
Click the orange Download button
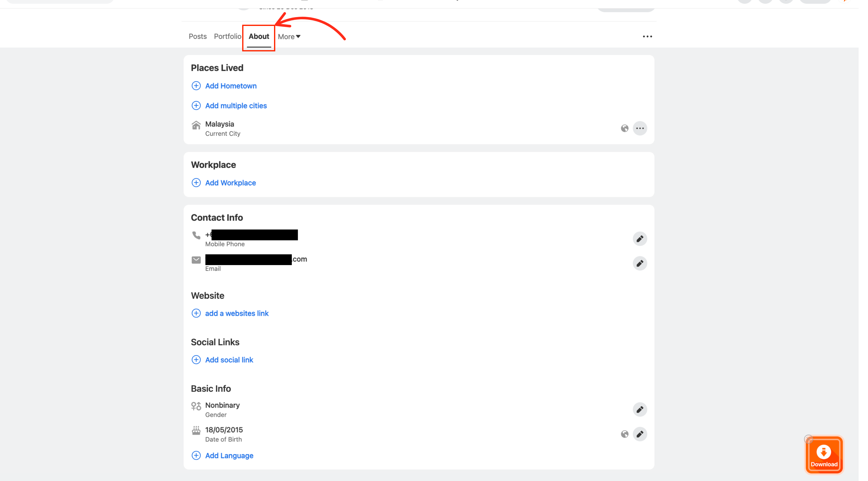click(x=824, y=455)
